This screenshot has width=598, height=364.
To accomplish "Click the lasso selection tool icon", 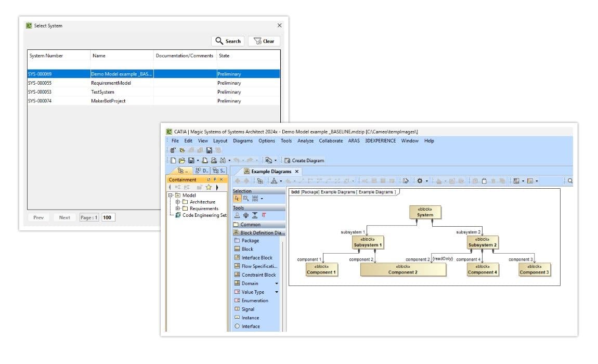I will tap(245, 199).
